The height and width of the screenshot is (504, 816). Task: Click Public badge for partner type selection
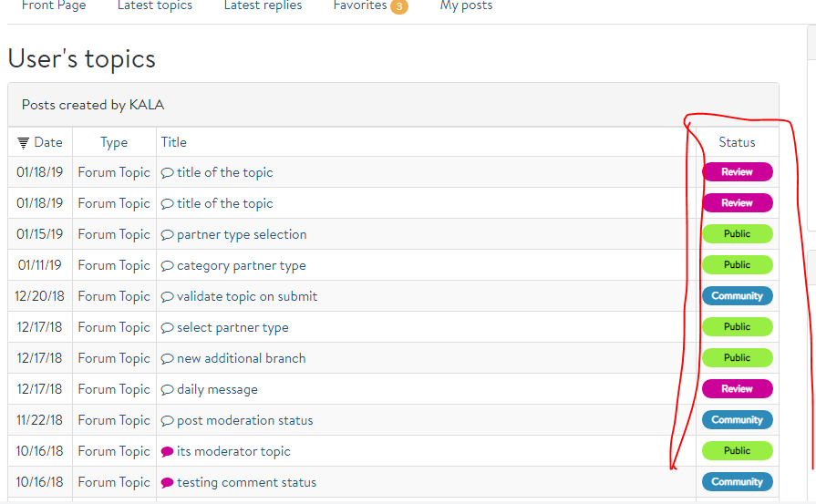pos(737,234)
